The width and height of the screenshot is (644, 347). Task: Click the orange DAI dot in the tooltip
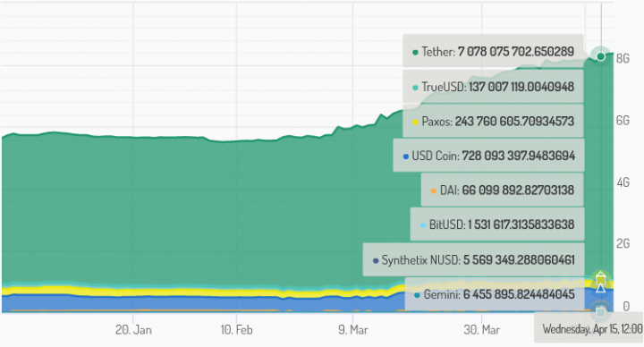tap(433, 191)
